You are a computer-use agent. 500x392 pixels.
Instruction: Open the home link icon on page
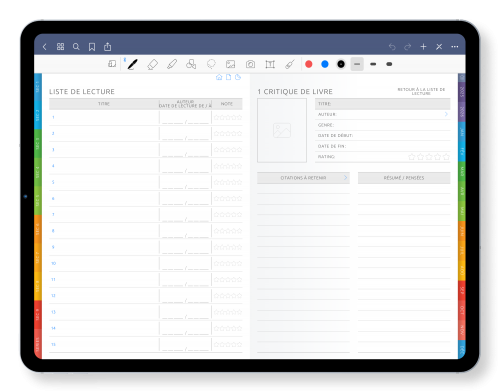tap(219, 77)
